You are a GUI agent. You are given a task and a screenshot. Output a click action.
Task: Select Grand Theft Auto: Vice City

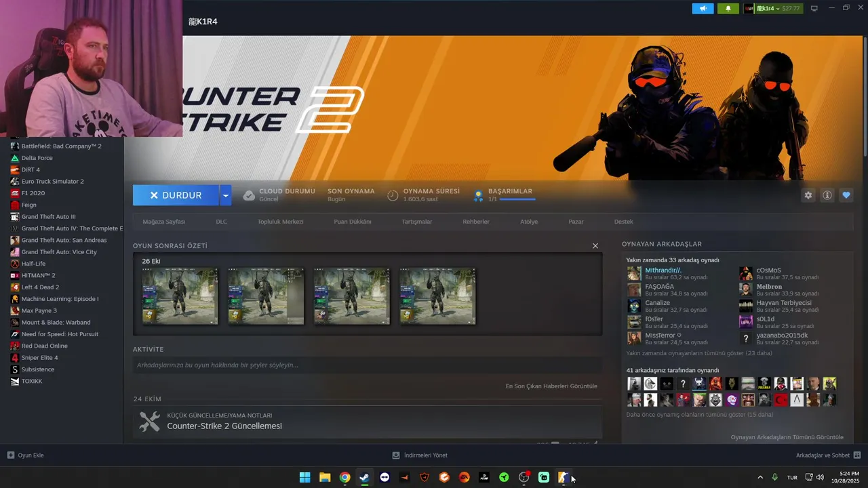(x=59, y=252)
